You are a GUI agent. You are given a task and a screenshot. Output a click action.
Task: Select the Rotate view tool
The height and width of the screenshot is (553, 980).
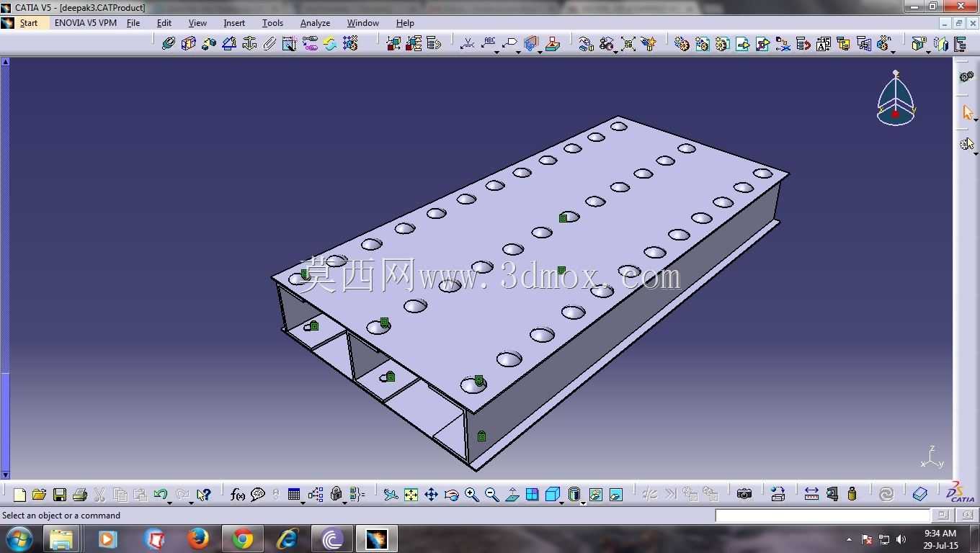[451, 494]
